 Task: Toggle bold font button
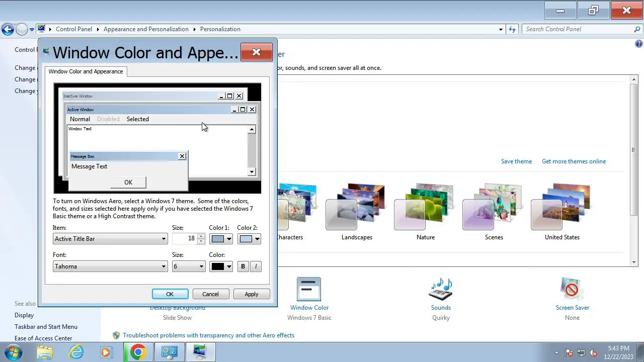(243, 266)
